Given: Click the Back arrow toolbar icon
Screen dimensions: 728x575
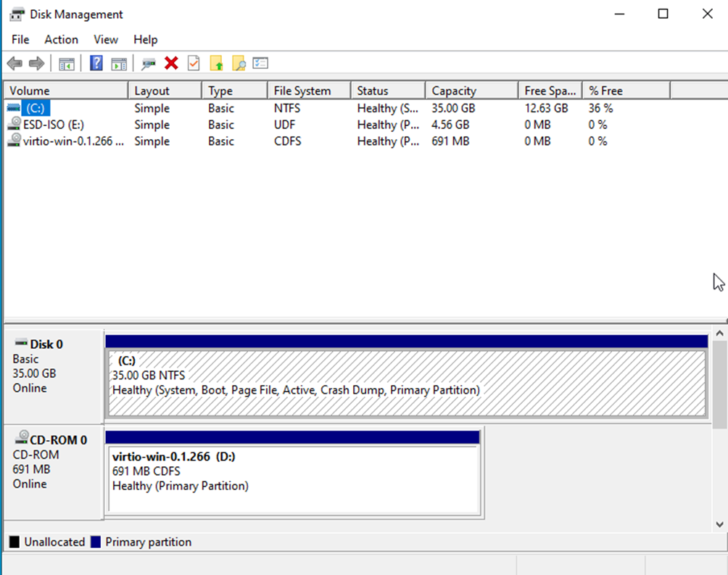Looking at the screenshot, I should [x=15, y=64].
